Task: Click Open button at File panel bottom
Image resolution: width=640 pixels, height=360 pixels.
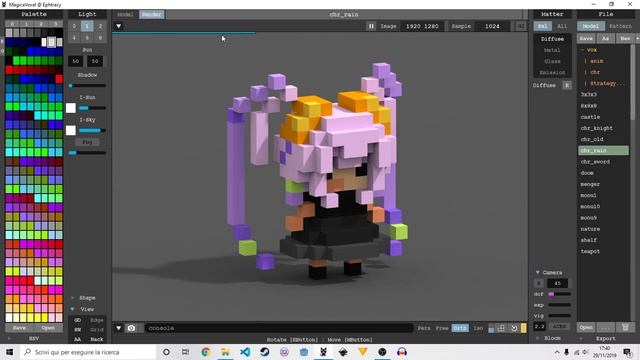Action: [586, 327]
